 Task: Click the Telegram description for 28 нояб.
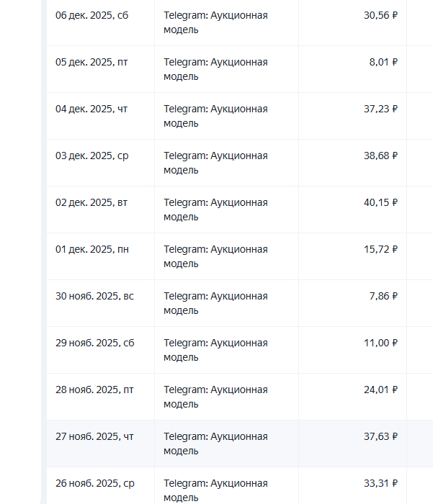tap(215, 397)
